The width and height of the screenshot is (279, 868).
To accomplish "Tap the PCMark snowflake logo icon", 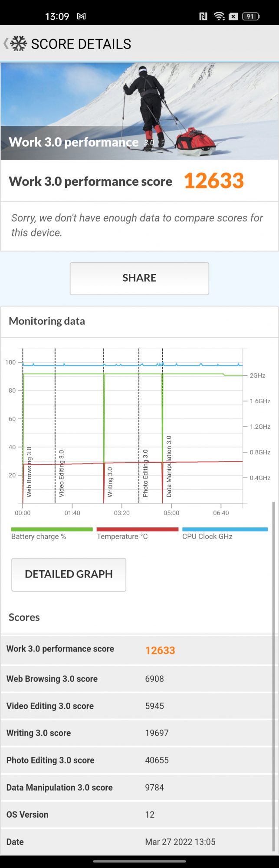I will (19, 43).
